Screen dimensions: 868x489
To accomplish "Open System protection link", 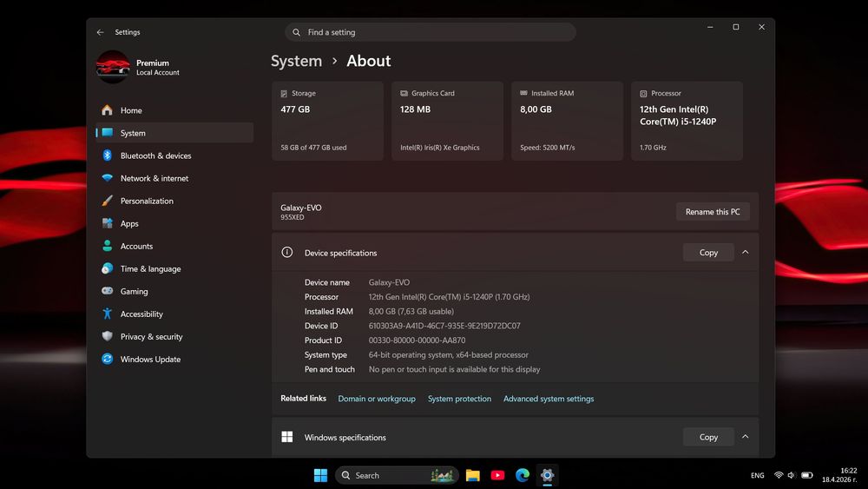I will [459, 399].
